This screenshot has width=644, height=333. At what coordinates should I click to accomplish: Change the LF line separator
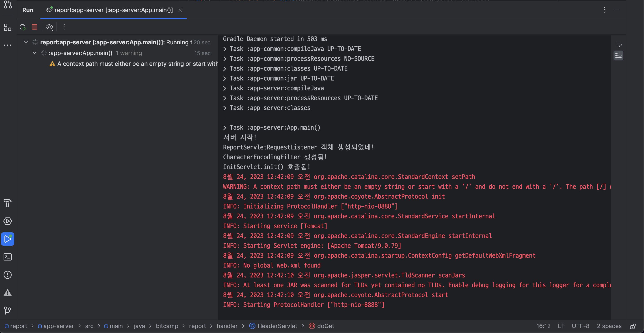click(x=561, y=326)
